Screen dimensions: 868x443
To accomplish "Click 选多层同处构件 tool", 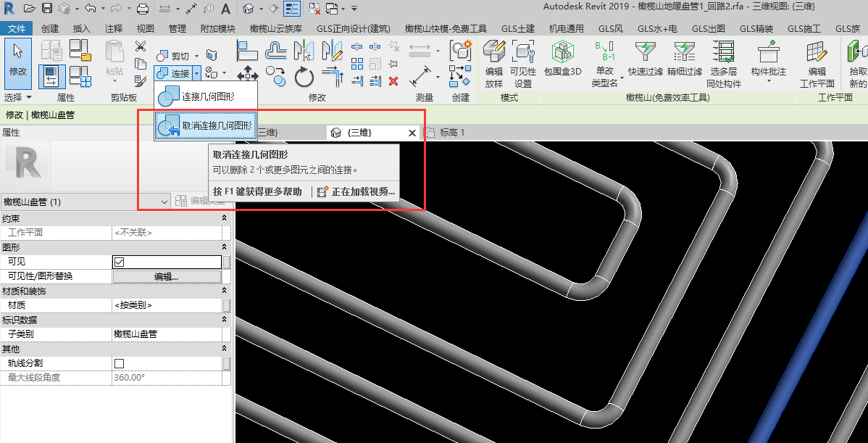I will click(x=724, y=65).
